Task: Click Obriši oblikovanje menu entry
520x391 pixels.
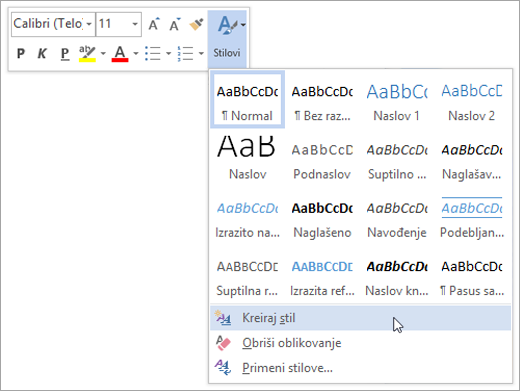Action: tap(360, 343)
